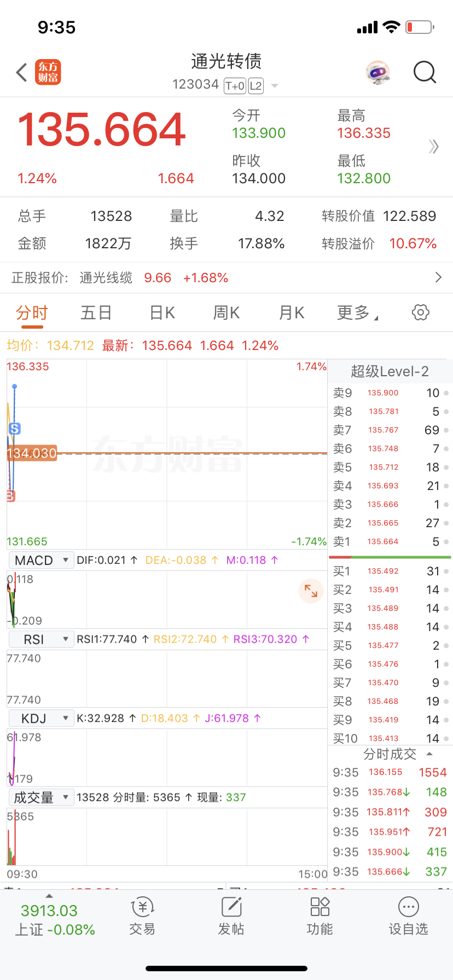Tap the red B marker on chart
Viewport: 453px width, 980px height.
(x=11, y=496)
